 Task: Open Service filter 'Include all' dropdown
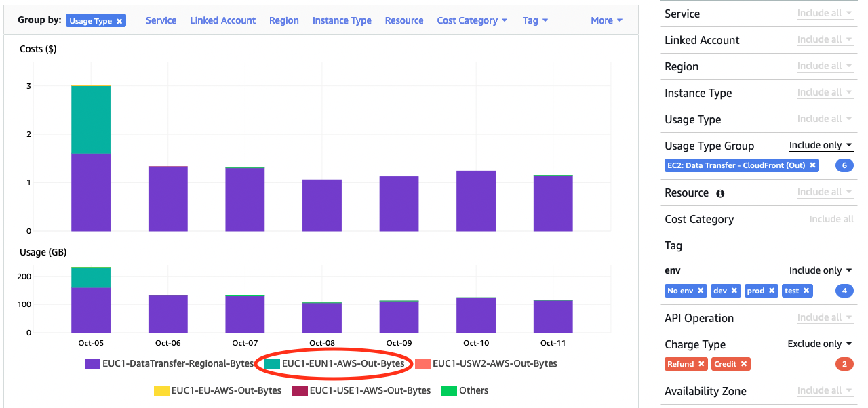[x=825, y=13]
